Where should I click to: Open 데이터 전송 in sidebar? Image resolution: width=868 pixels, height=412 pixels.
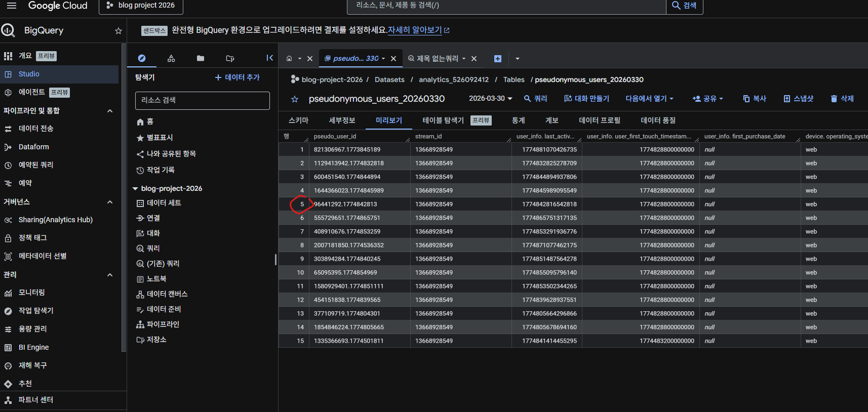click(35, 129)
